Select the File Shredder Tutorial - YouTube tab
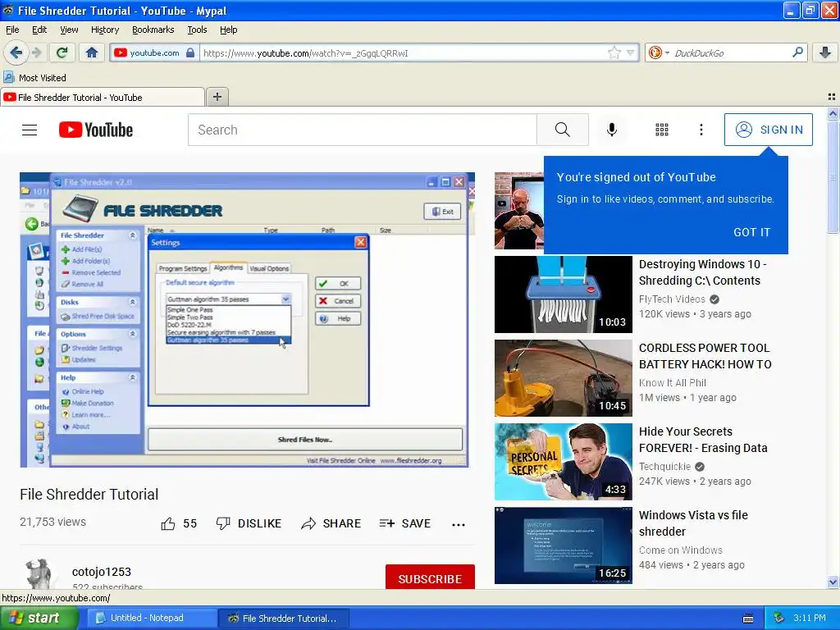Image resolution: width=840 pixels, height=630 pixels. 102,98
